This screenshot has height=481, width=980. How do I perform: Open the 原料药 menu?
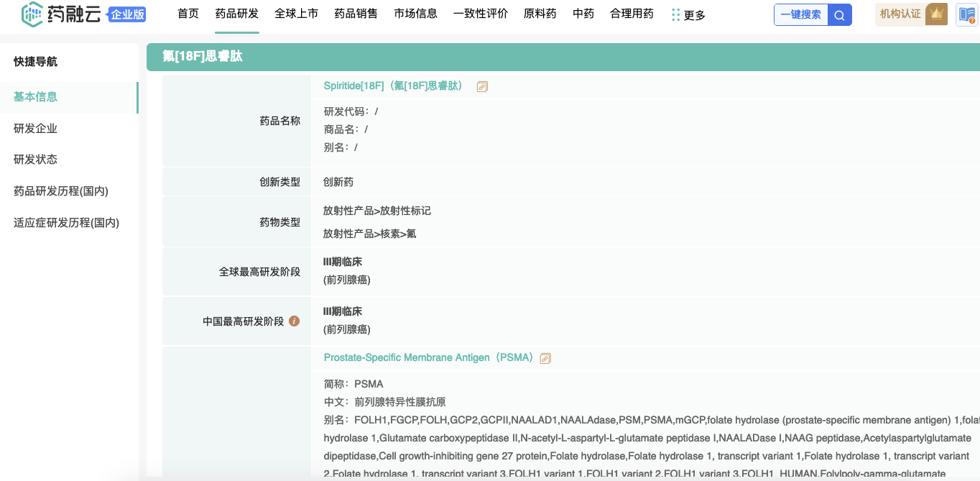click(540, 14)
